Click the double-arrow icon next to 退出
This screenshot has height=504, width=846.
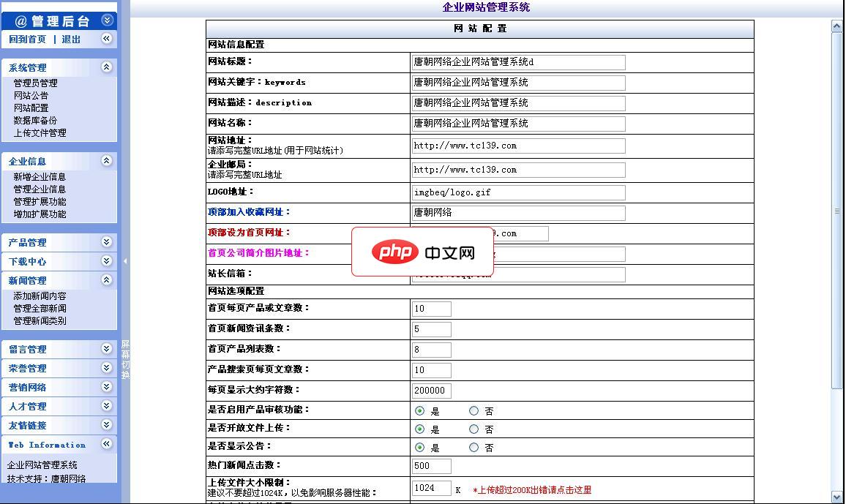(107, 39)
